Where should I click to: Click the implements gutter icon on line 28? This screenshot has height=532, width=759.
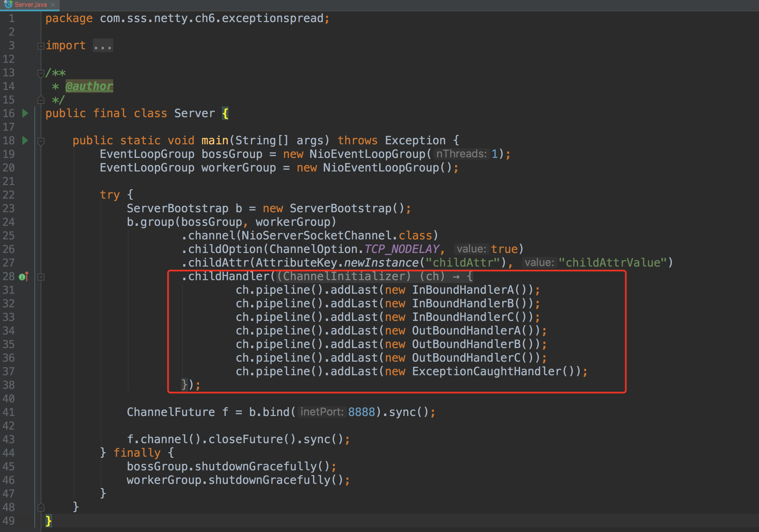pos(24,276)
